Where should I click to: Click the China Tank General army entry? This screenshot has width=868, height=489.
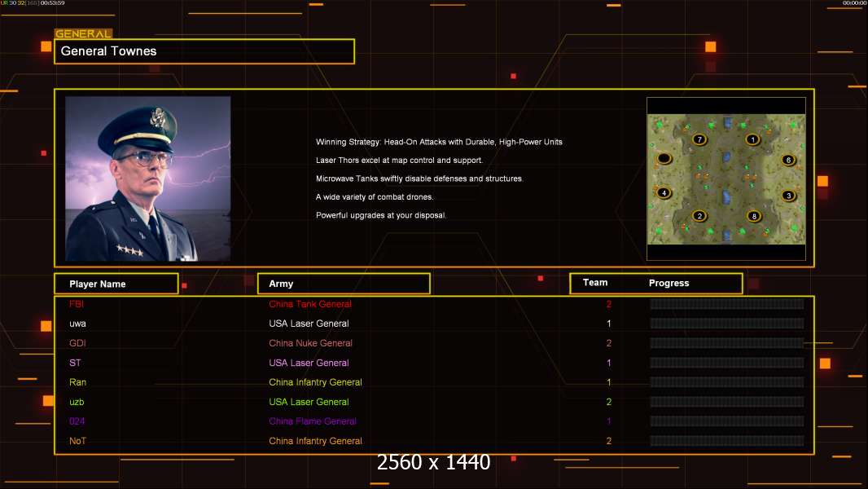coord(310,304)
